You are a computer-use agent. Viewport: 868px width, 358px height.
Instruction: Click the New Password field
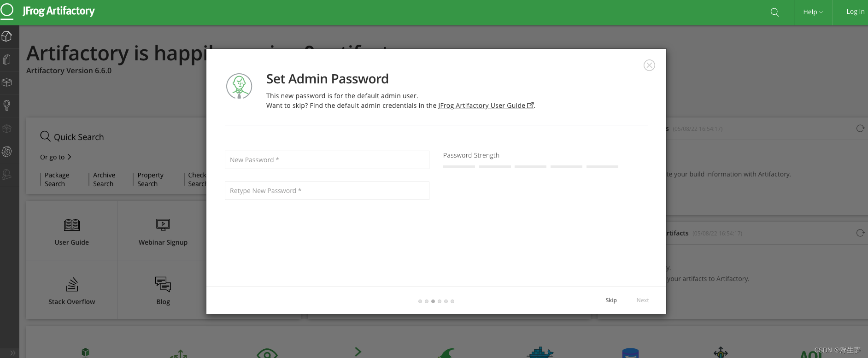(x=327, y=160)
